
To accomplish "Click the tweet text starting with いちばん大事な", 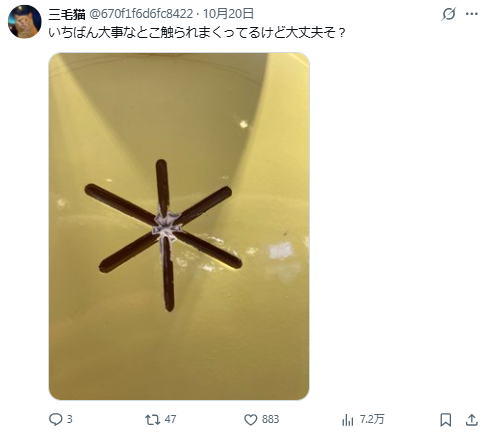I will [197, 33].
